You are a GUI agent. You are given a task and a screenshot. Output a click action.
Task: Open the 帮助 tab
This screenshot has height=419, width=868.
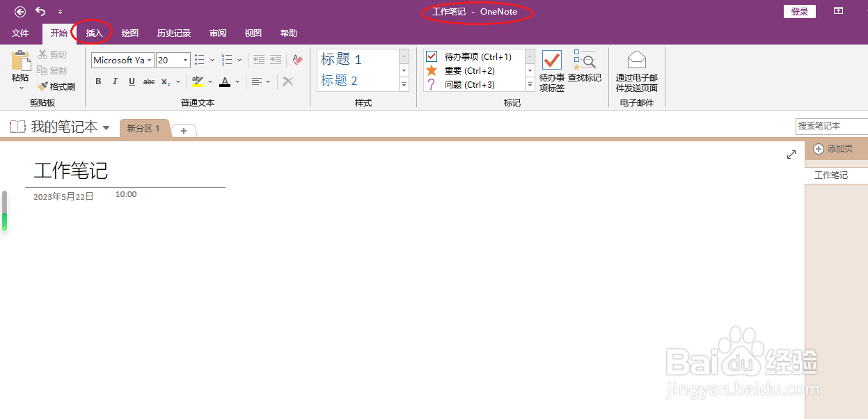(288, 33)
